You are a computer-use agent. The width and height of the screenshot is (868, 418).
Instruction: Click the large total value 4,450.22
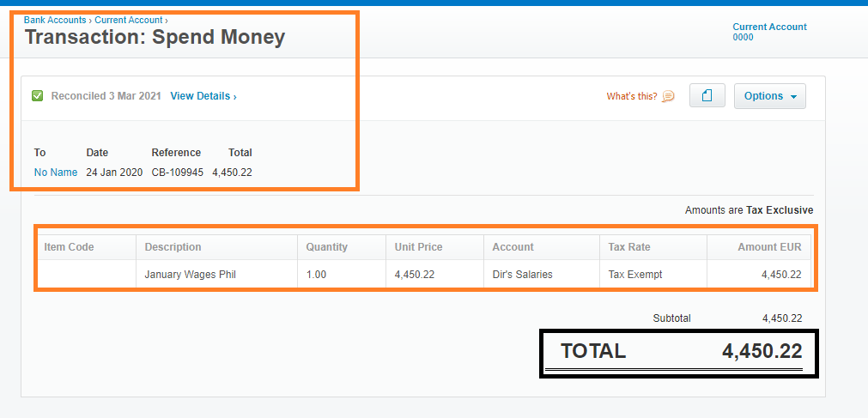(x=762, y=351)
